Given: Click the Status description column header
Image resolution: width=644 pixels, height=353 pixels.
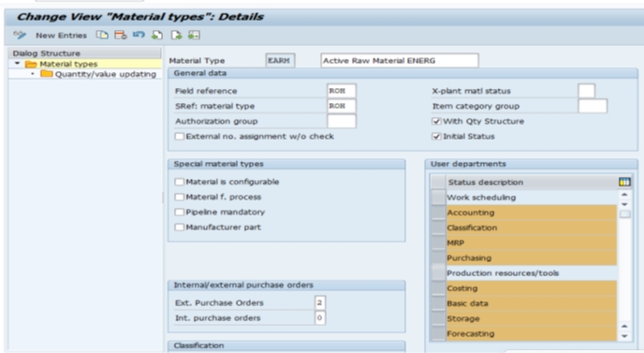Looking at the screenshot, I should click(532, 182).
